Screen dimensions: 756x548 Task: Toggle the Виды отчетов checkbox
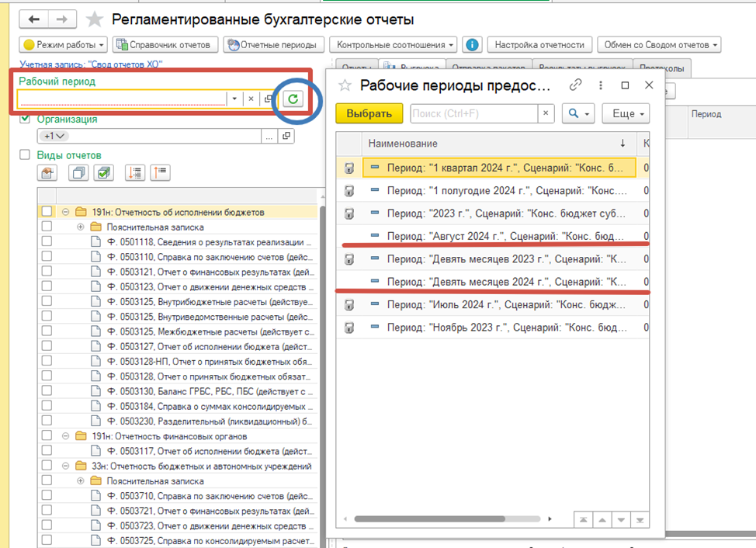(x=25, y=154)
